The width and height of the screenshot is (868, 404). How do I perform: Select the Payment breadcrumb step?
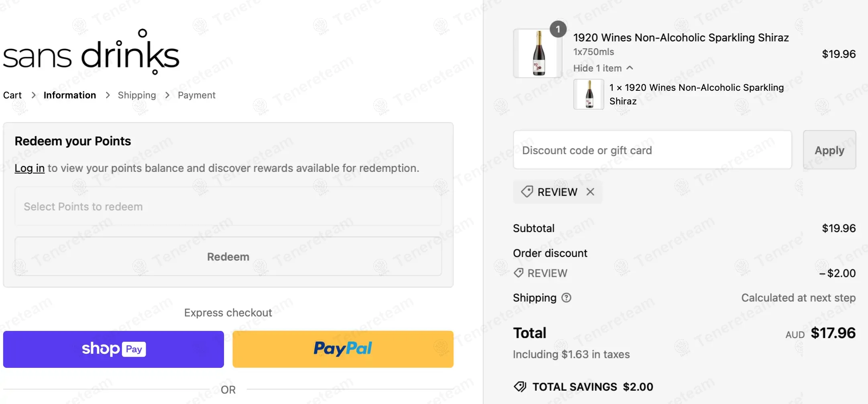[x=196, y=95]
